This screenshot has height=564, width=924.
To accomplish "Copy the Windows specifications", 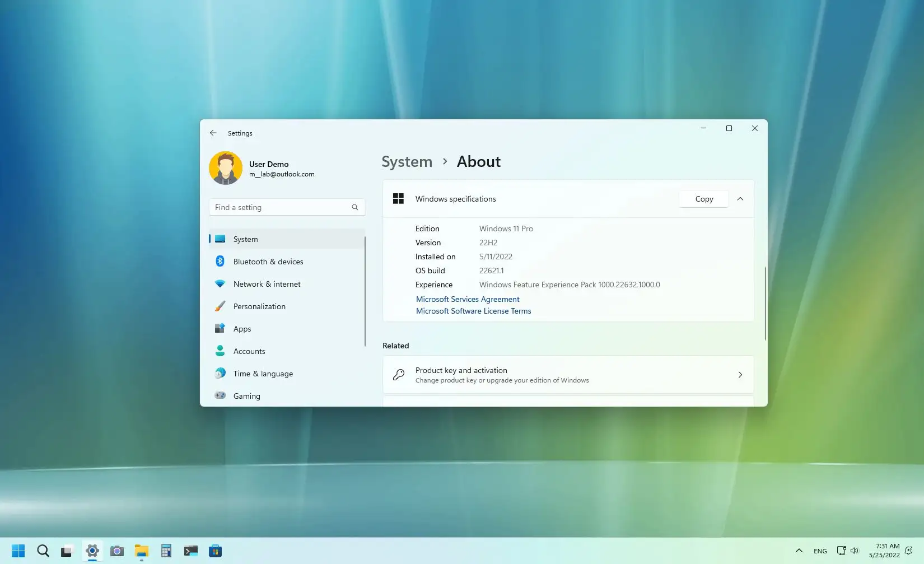I will click(x=704, y=199).
